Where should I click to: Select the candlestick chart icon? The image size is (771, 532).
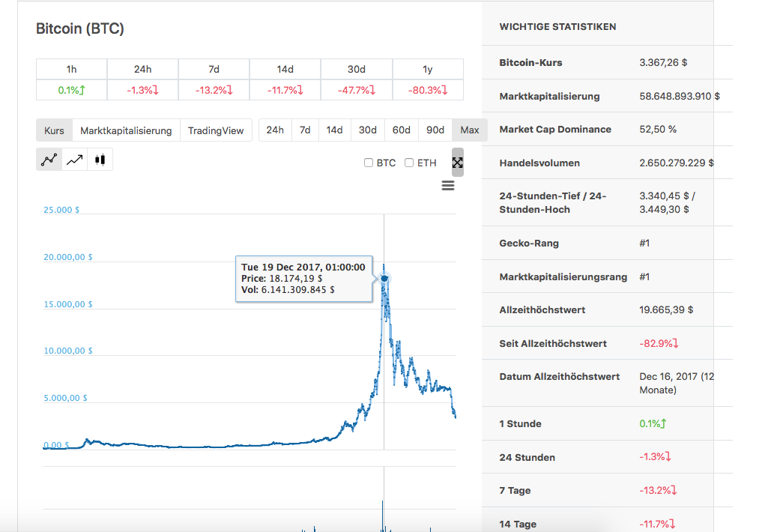(x=100, y=159)
